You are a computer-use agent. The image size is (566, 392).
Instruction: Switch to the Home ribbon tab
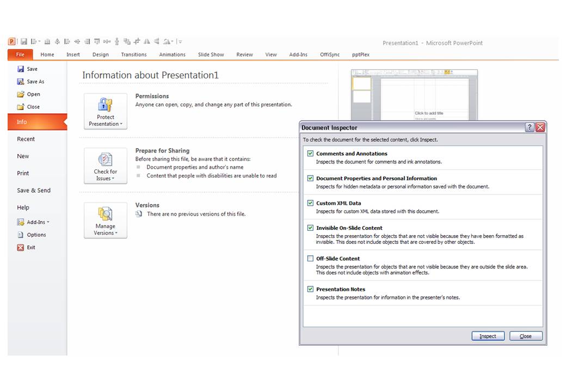point(47,54)
